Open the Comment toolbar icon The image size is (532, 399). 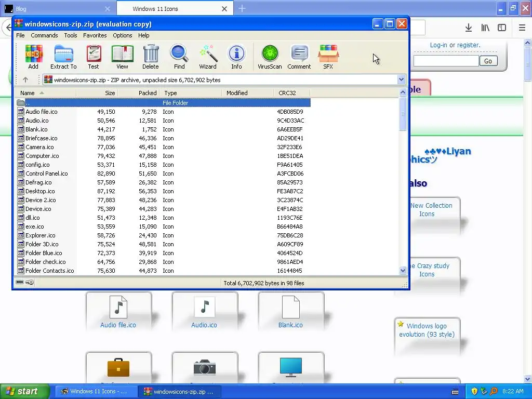point(299,57)
